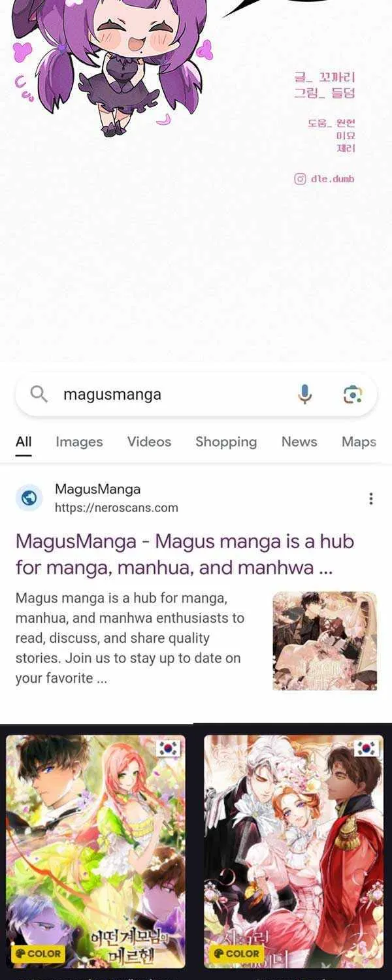Select the Maps tab

[359, 442]
